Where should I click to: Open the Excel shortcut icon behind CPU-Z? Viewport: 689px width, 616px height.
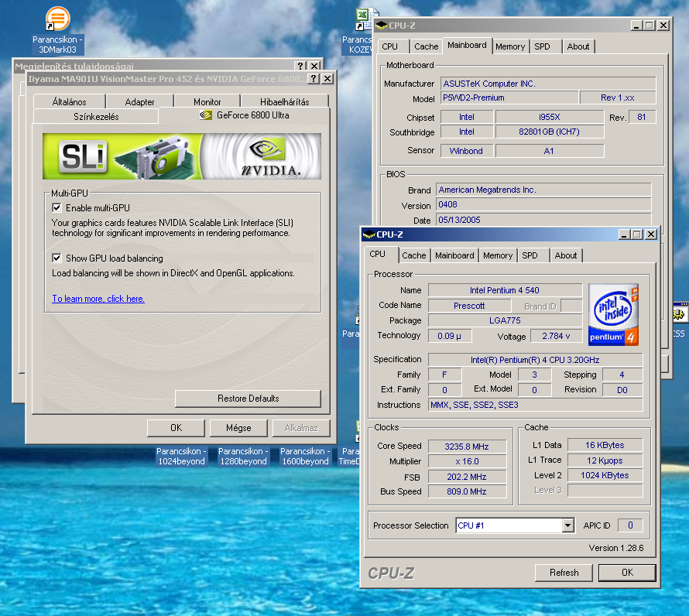(x=365, y=19)
